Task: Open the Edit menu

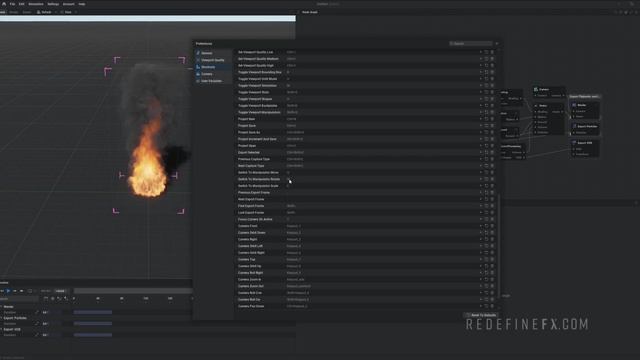Action: pyautogui.click(x=21, y=4)
